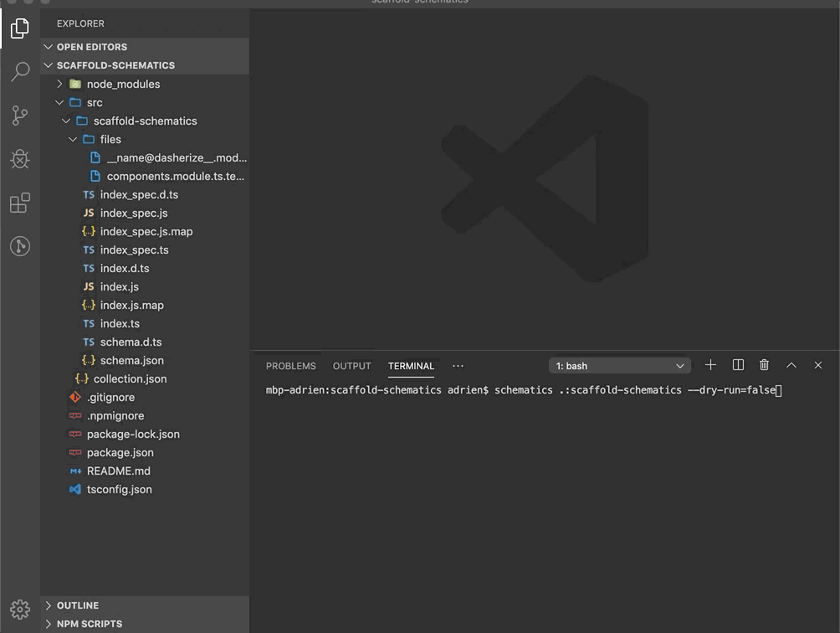Image resolution: width=840 pixels, height=633 pixels.
Task: Open the Manage gear icon
Action: [x=20, y=610]
